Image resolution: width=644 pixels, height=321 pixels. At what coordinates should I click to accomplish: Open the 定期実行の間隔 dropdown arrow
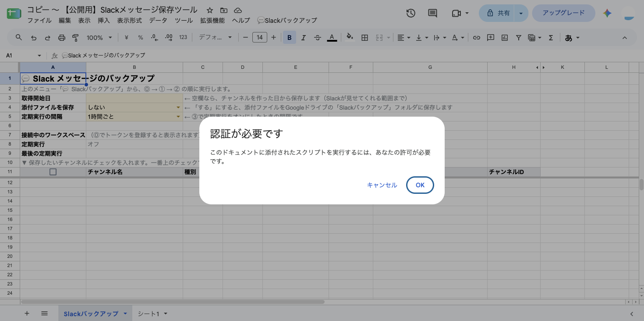pos(178,117)
